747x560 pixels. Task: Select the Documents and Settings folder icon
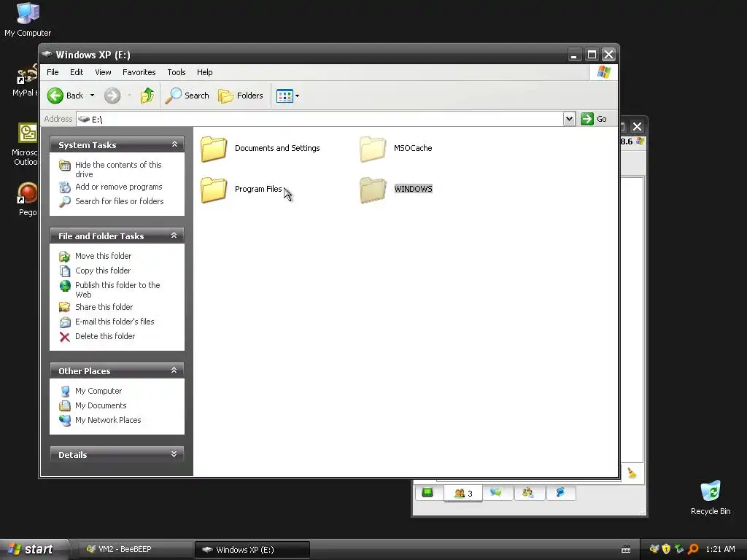(x=214, y=149)
